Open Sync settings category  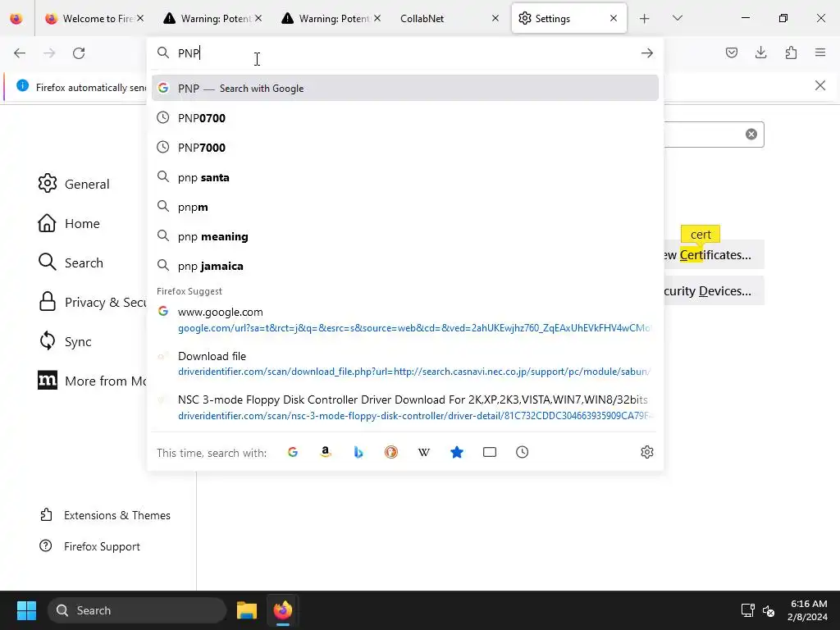coord(66,341)
